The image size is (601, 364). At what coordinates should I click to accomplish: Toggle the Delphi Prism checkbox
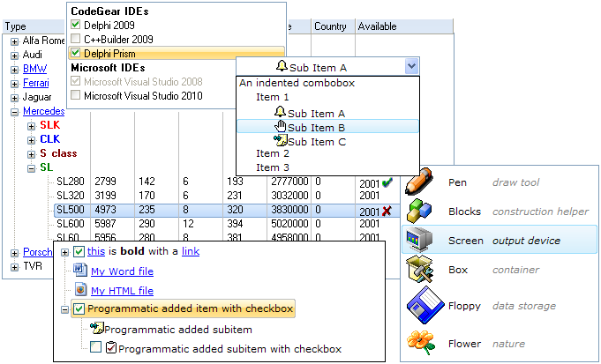tap(76, 53)
